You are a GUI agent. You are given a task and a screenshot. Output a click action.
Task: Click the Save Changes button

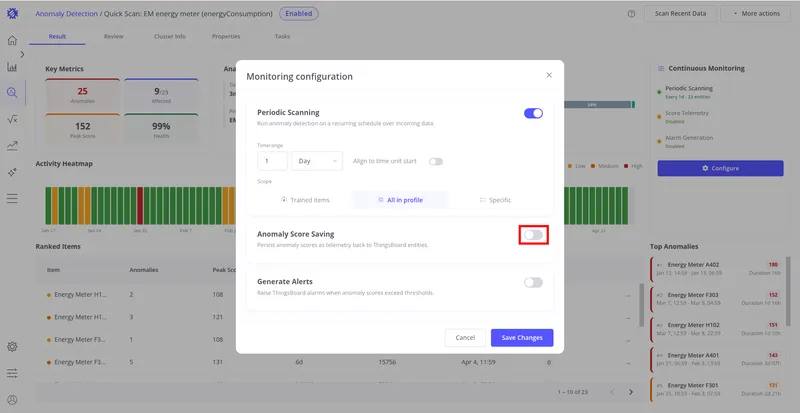pyautogui.click(x=522, y=337)
